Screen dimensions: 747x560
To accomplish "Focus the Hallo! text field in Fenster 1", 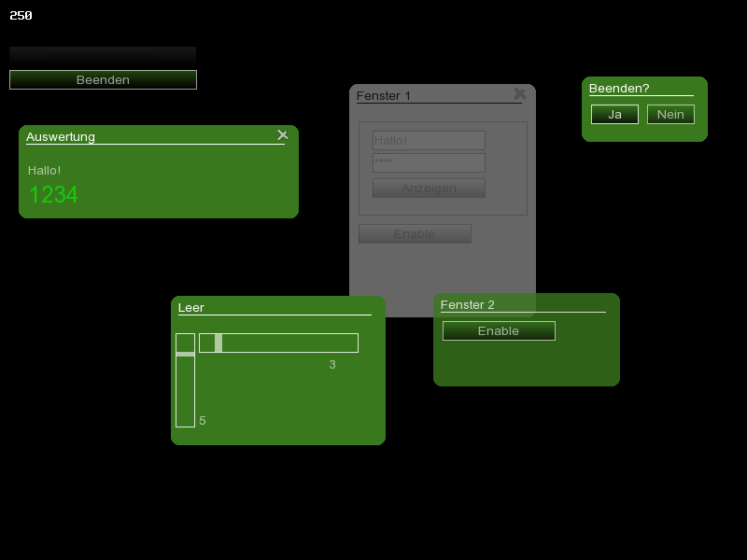I will click(429, 141).
